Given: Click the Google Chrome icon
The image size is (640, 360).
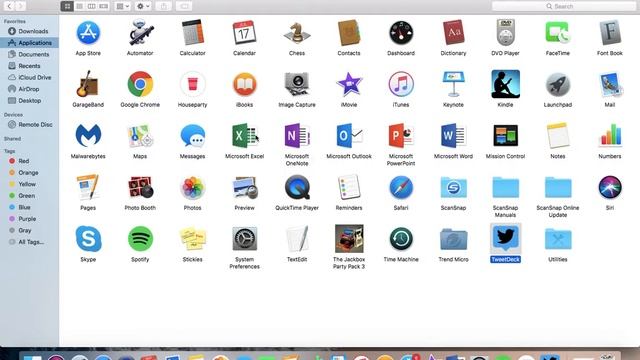Looking at the screenshot, I should click(x=140, y=84).
